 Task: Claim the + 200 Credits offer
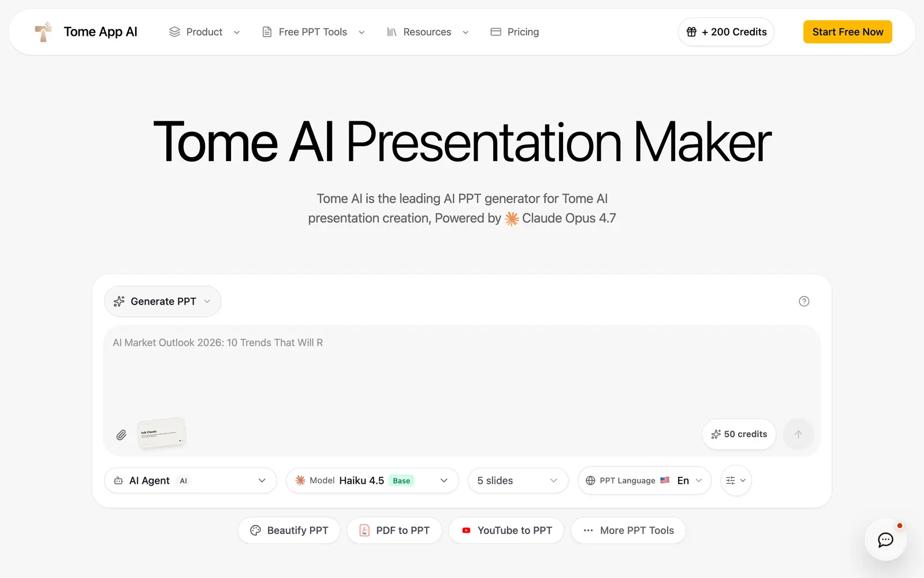[x=726, y=32]
